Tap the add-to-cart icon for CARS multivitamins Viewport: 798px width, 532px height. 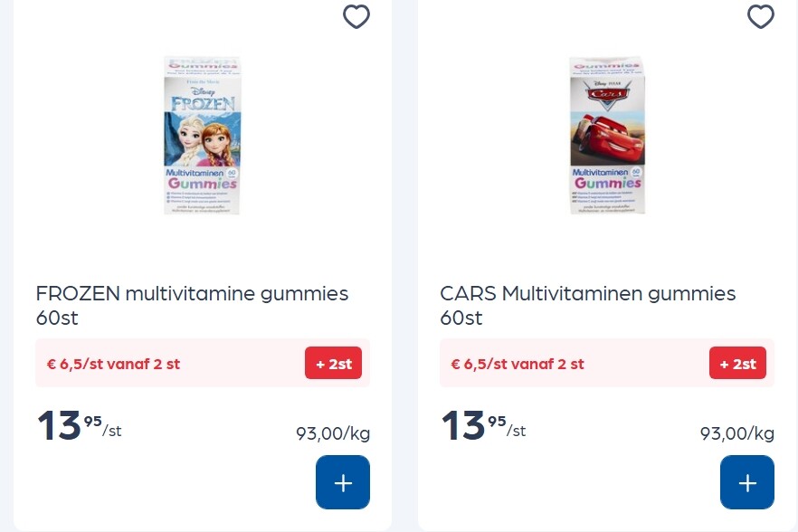coord(747,482)
